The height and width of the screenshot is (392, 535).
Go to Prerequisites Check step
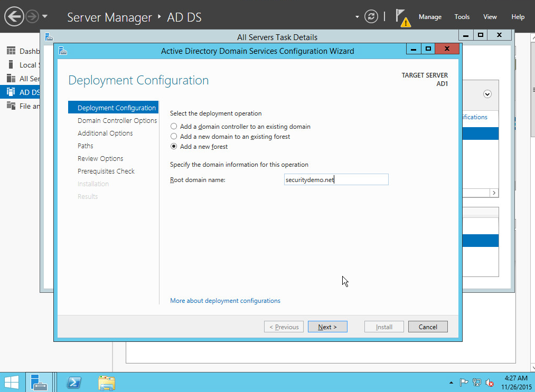[106, 171]
